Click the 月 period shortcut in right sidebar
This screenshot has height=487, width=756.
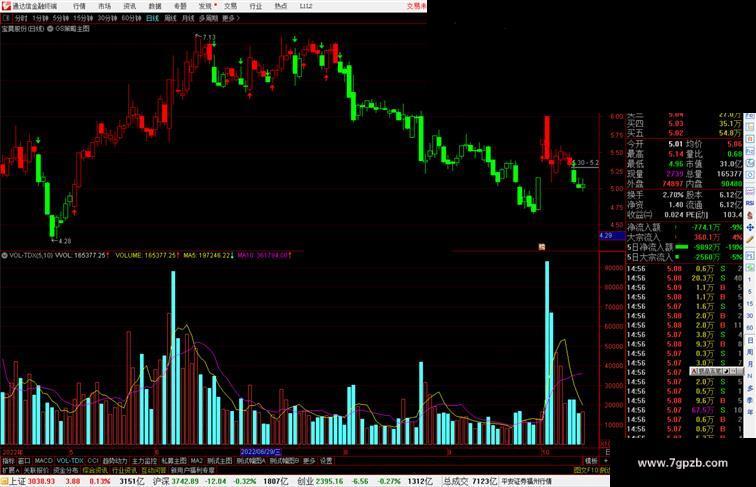click(750, 365)
